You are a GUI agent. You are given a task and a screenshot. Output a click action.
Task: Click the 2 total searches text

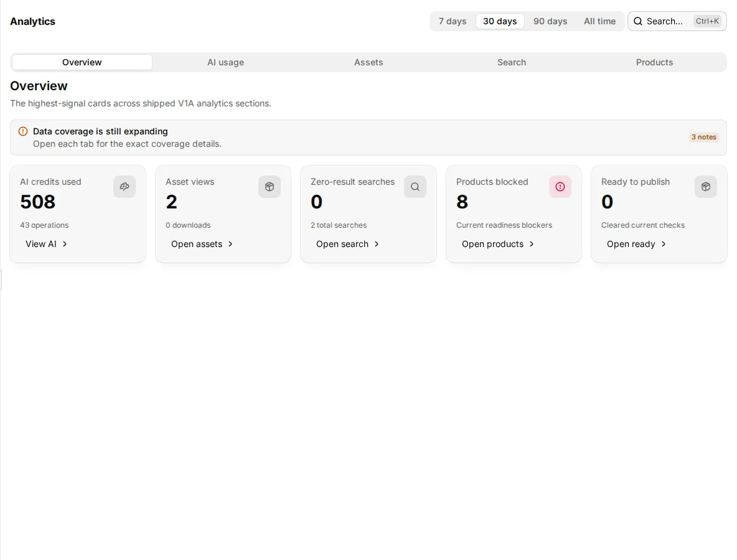pos(339,225)
